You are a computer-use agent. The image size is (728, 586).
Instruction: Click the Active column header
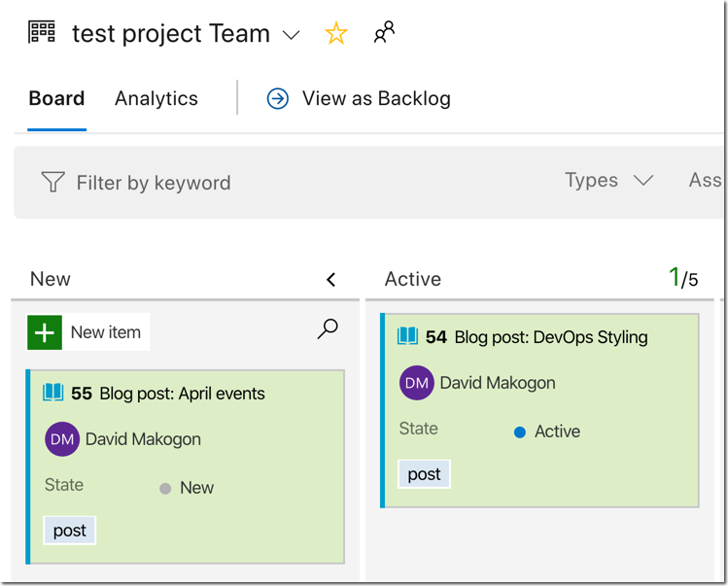(x=413, y=279)
